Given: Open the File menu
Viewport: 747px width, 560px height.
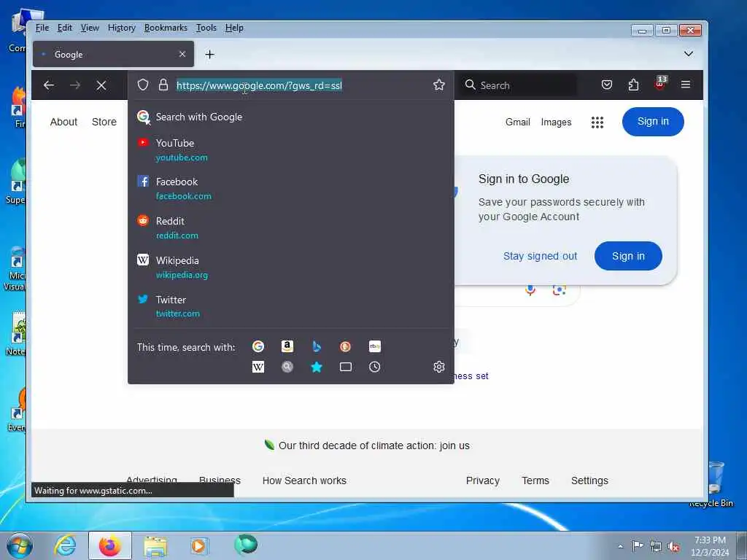Looking at the screenshot, I should click(42, 28).
